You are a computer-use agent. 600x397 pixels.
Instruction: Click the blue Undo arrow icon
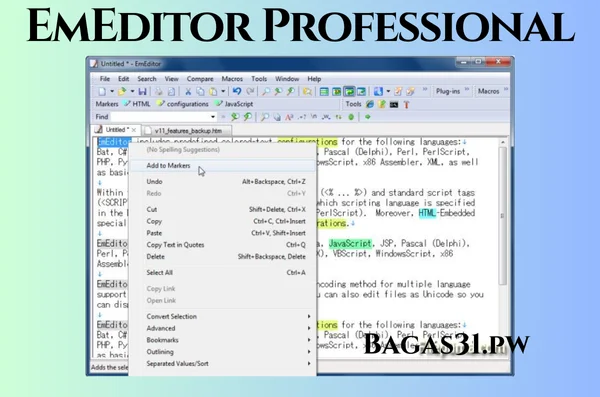coord(237,91)
